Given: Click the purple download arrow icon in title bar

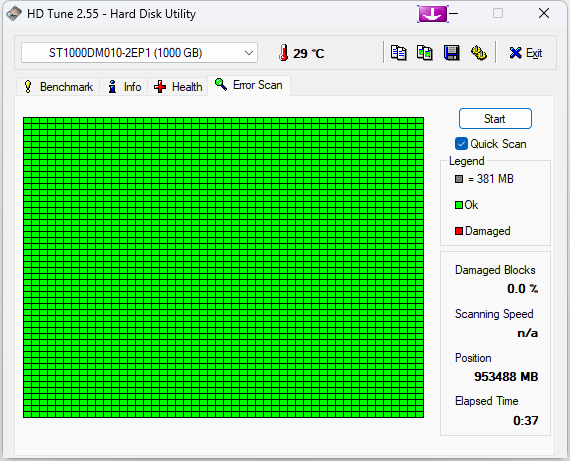Looking at the screenshot, I should (x=433, y=14).
